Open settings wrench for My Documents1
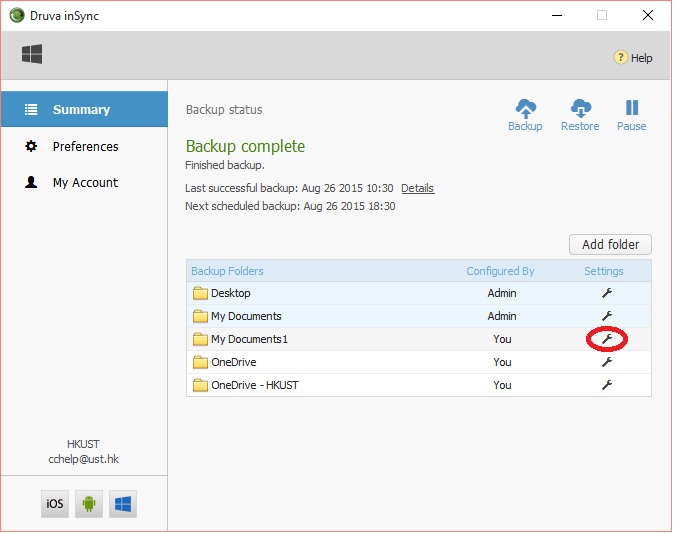676x534 pixels. click(605, 339)
